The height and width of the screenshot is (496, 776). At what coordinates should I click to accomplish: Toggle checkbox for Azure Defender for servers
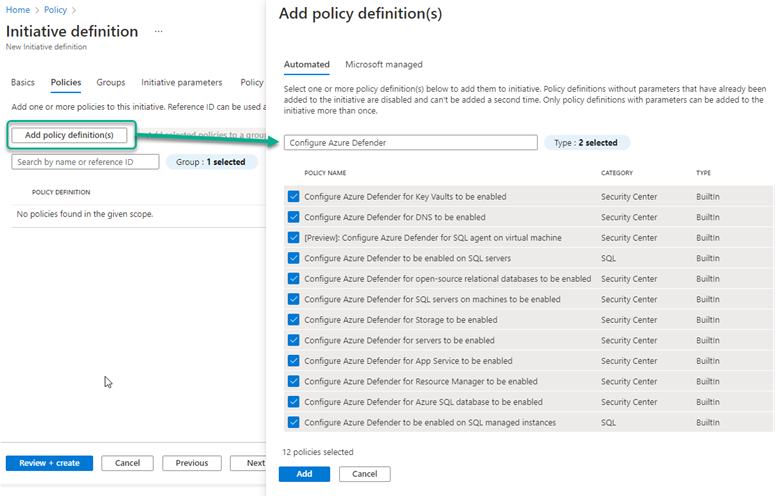pyautogui.click(x=294, y=341)
